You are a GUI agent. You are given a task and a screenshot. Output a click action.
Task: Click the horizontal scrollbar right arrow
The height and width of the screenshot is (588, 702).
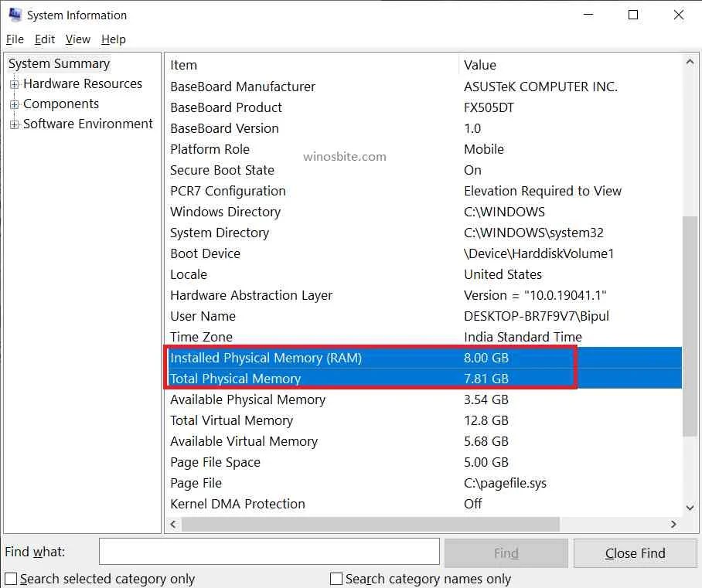click(x=673, y=524)
